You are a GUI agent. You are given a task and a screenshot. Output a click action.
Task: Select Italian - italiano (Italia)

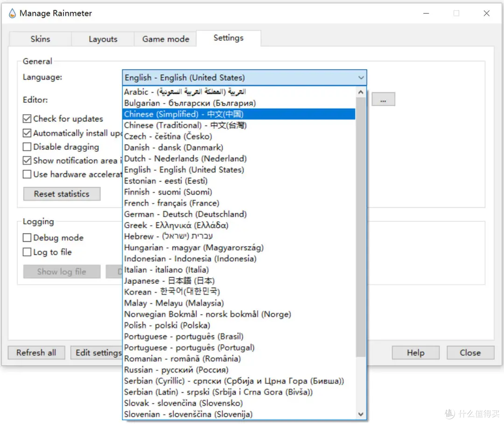pos(239,269)
